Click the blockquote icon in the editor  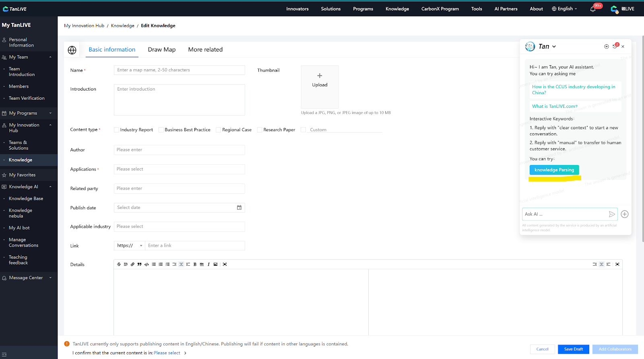point(139,264)
